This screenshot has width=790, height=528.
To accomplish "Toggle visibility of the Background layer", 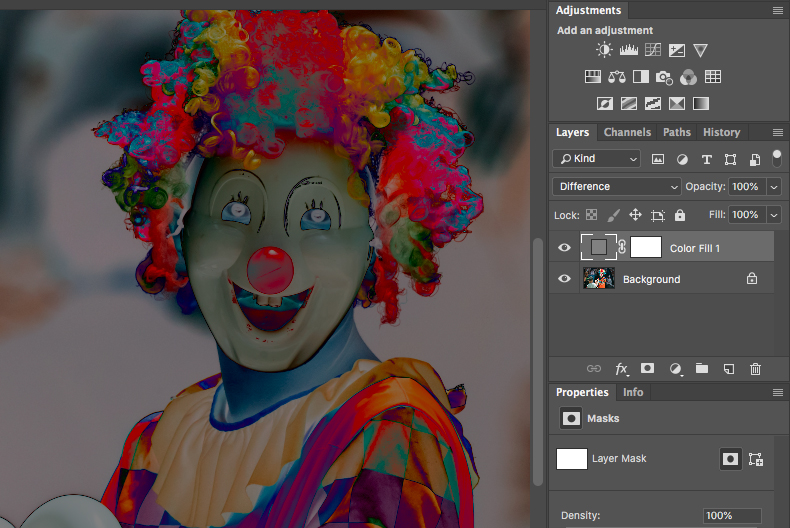I will [565, 280].
